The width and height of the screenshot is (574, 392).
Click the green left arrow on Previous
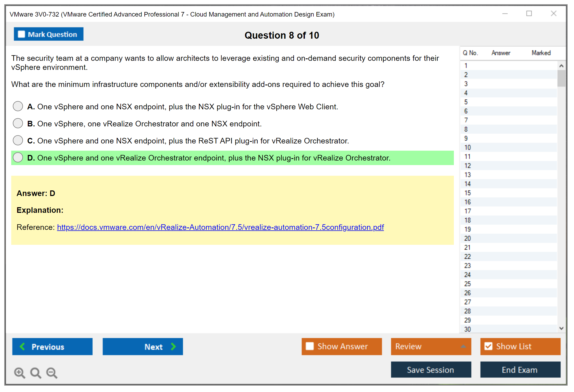[22, 347]
